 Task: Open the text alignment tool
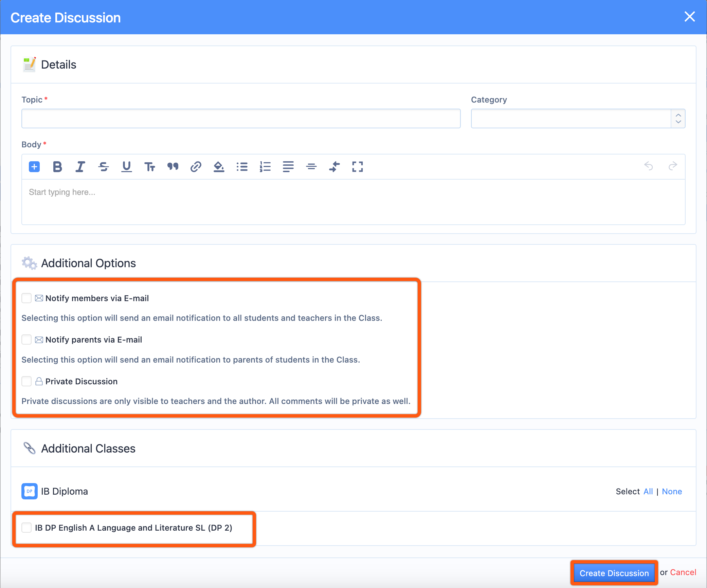288,167
